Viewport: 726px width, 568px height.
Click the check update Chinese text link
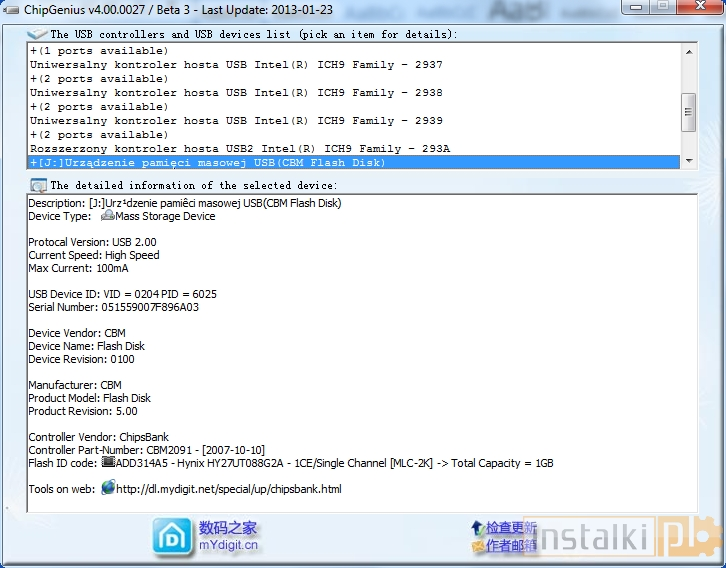pos(511,527)
